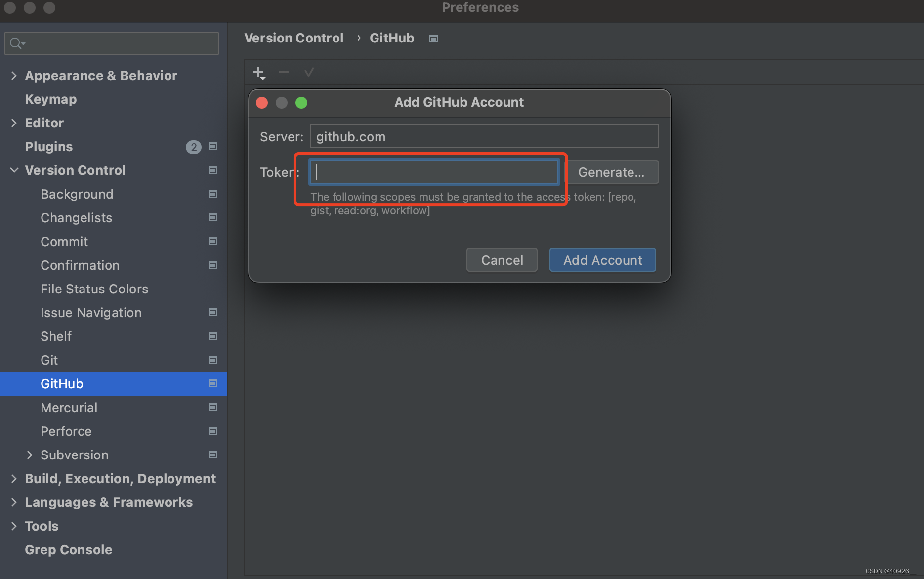Screen dimensions: 924x579
Task: Expand Languages & Frameworks section
Action: tap(14, 502)
